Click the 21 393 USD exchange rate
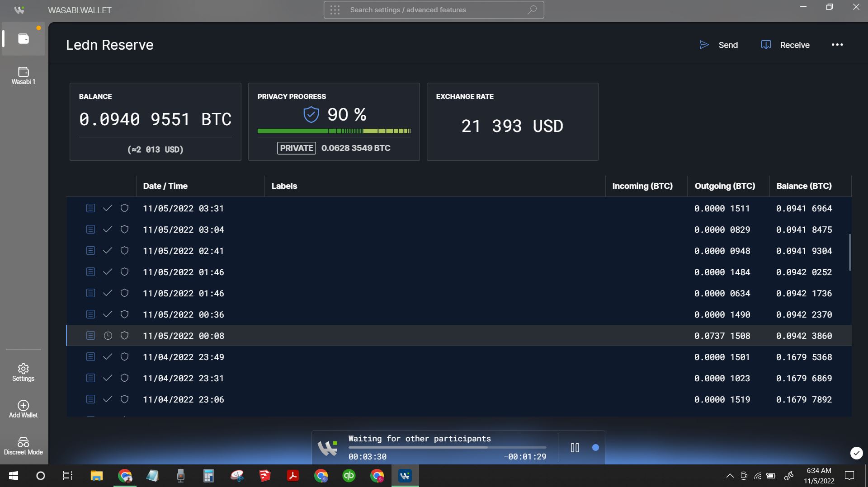The width and height of the screenshot is (868, 487). 512,126
